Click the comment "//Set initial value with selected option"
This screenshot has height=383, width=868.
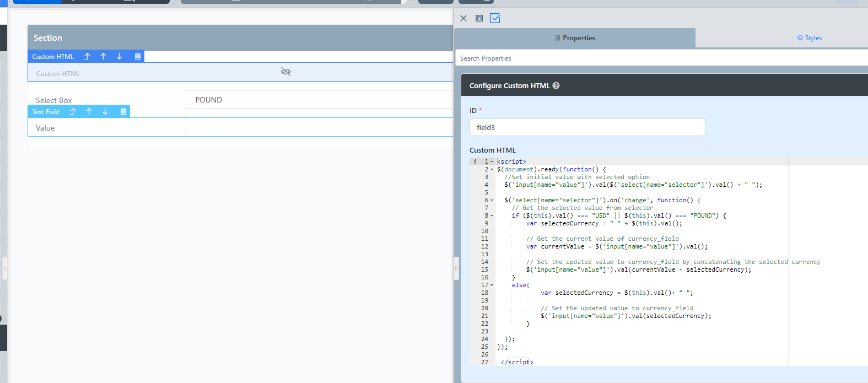(x=577, y=177)
